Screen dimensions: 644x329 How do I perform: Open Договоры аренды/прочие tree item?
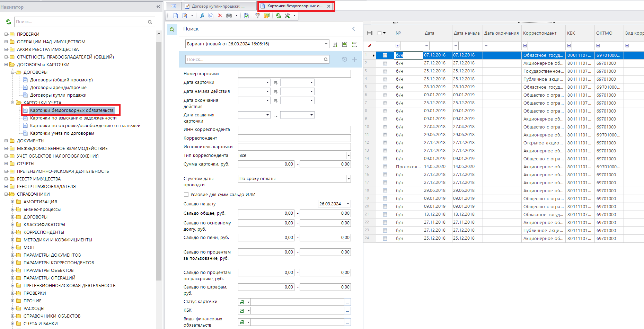tap(58, 88)
